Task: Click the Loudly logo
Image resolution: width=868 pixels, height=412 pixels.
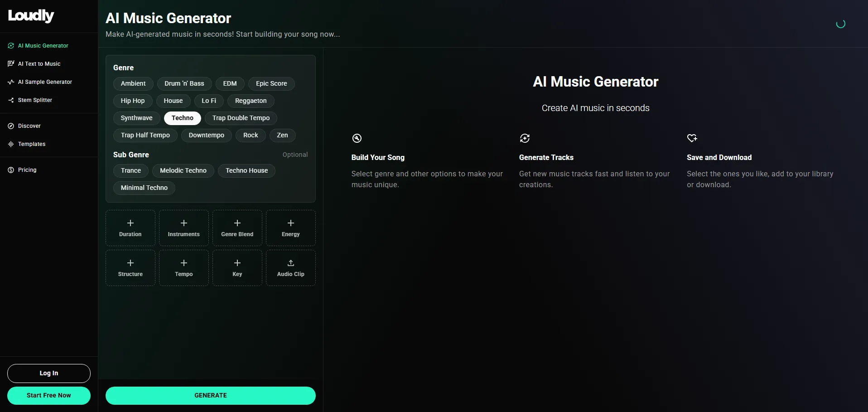Action: pos(31,16)
